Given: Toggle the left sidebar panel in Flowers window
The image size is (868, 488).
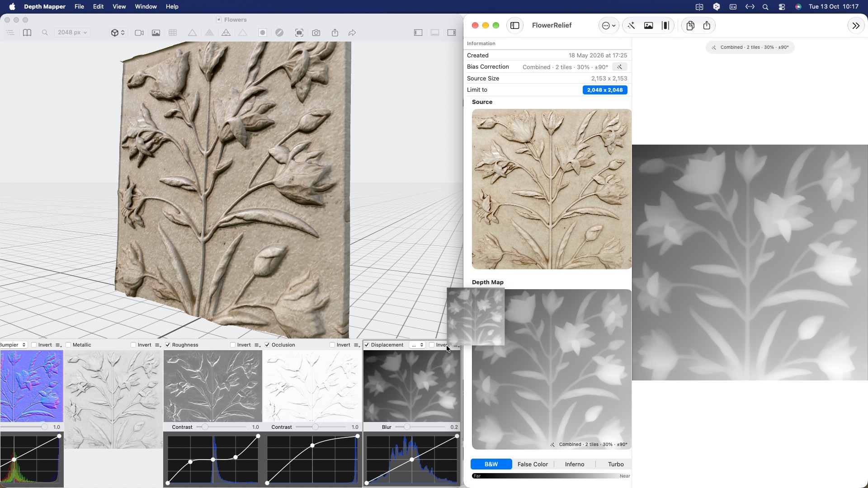Looking at the screenshot, I should pos(418,33).
